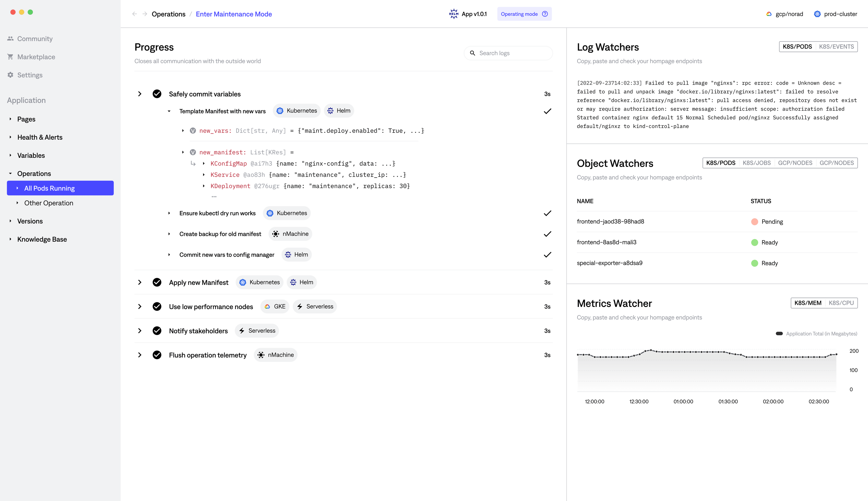This screenshot has width=868, height=501.
Task: Click the Operating mode button
Action: (x=520, y=14)
